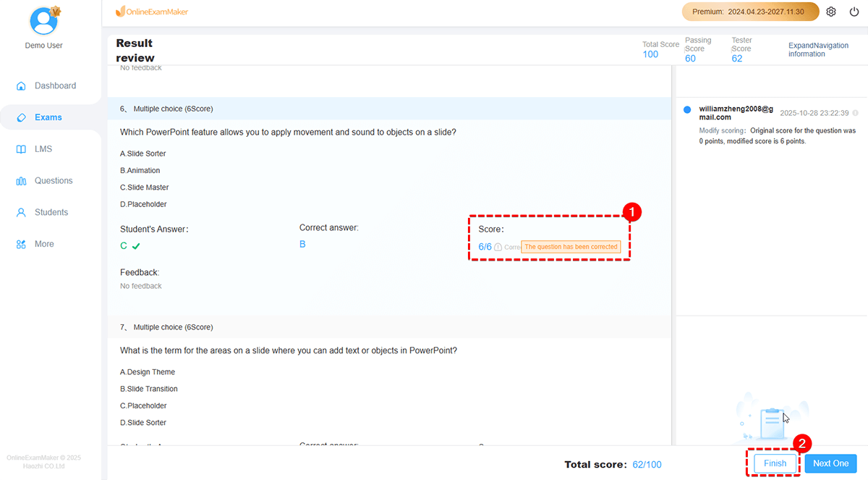Click the Questions chart icon in sidebar
The image size is (868, 480).
[x=21, y=181]
